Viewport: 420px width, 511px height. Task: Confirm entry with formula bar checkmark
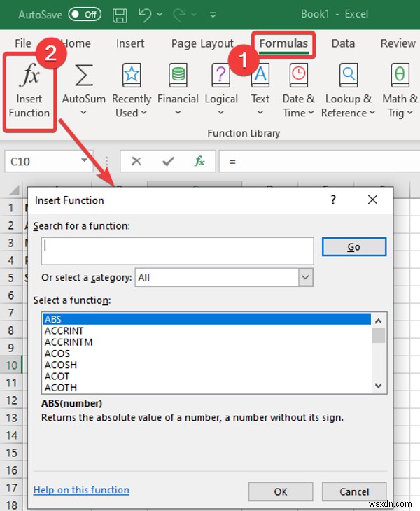[x=168, y=161]
